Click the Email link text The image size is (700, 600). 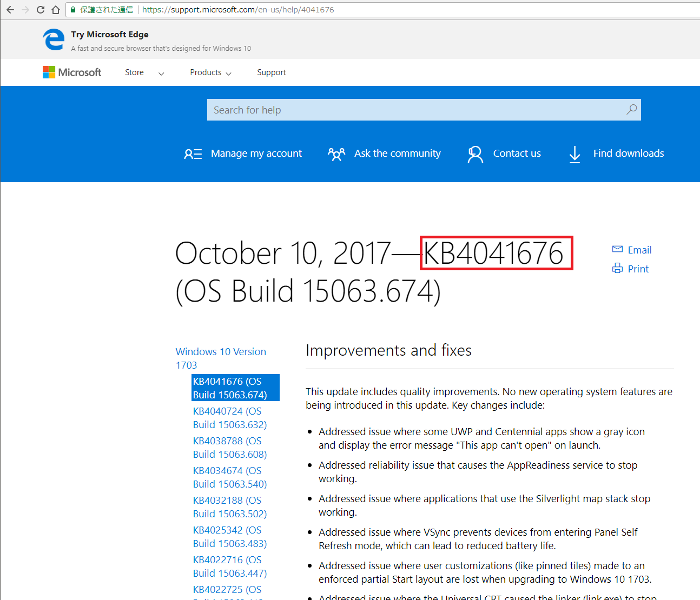point(639,250)
